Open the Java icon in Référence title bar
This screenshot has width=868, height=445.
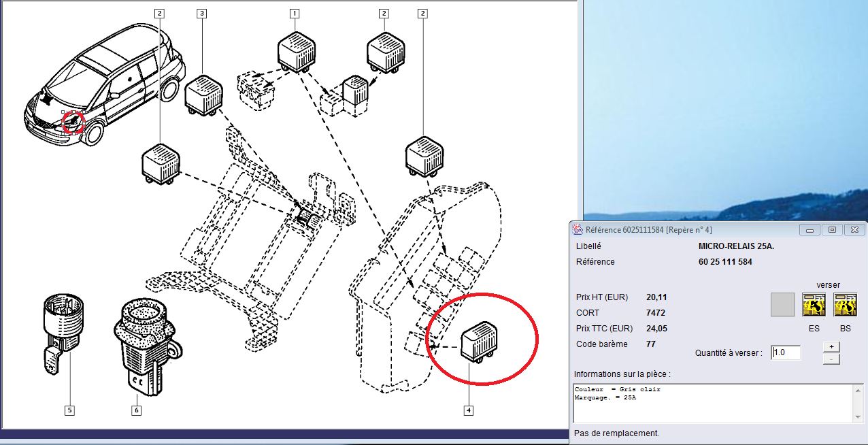(578, 230)
